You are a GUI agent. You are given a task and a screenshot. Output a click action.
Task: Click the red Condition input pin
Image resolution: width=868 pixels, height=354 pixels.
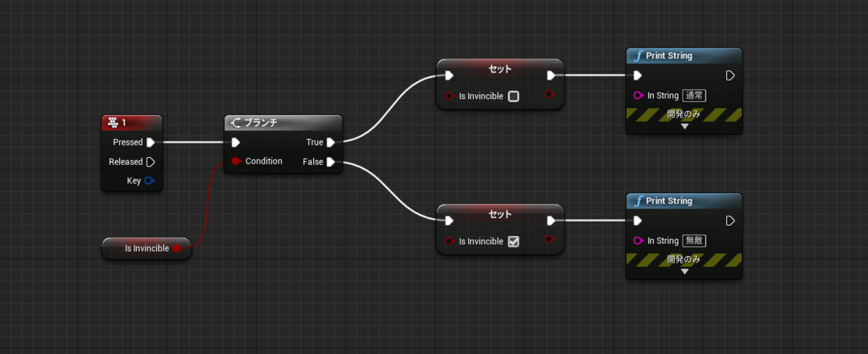236,161
